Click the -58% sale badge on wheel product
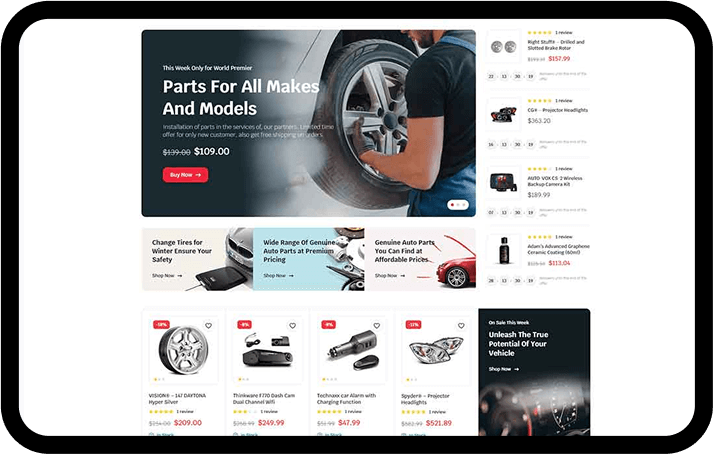713x454 pixels. pos(161,324)
